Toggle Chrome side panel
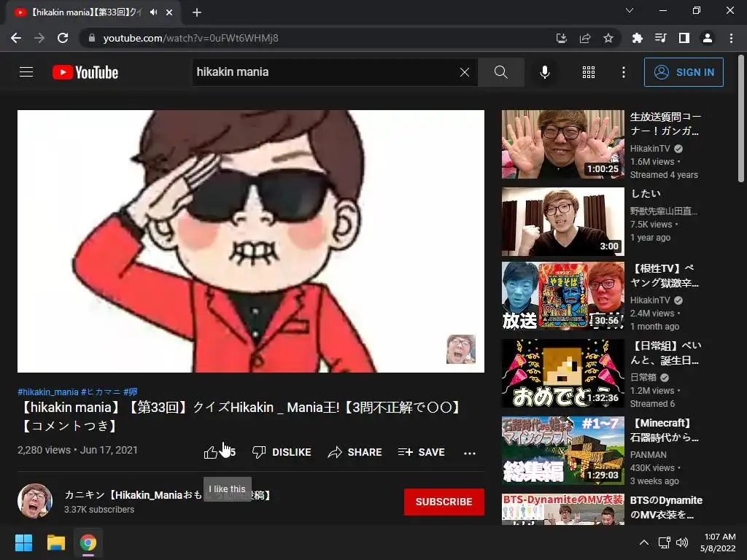Image resolution: width=747 pixels, height=560 pixels. click(684, 38)
